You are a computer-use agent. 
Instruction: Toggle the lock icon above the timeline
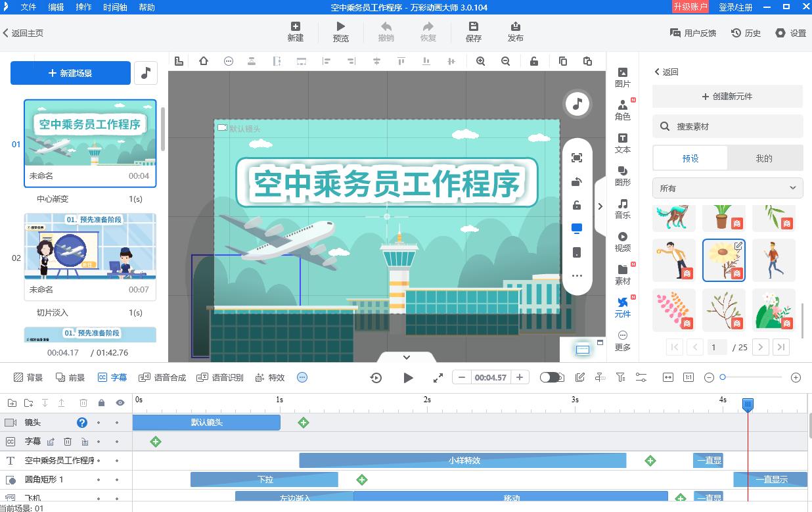101,402
